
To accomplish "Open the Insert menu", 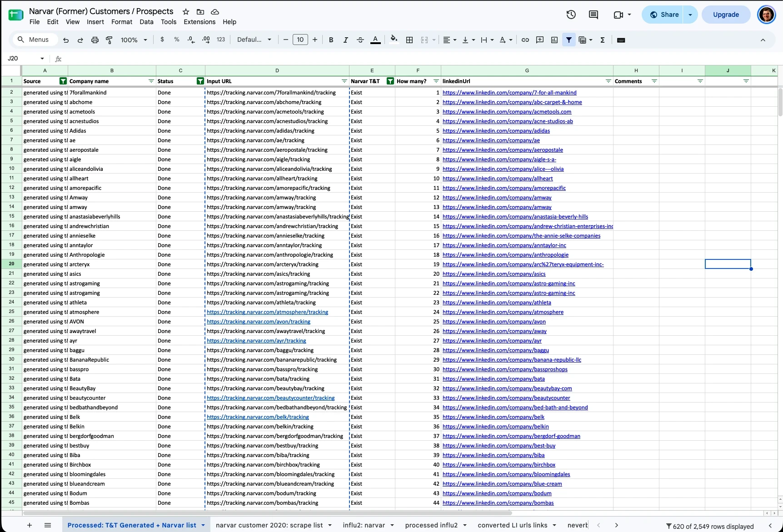I will pyautogui.click(x=95, y=22).
